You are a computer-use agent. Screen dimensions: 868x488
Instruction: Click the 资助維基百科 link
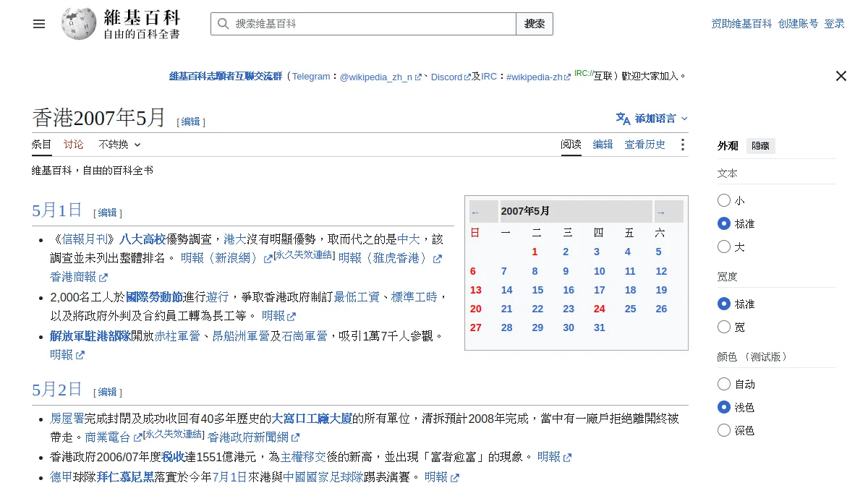742,24
